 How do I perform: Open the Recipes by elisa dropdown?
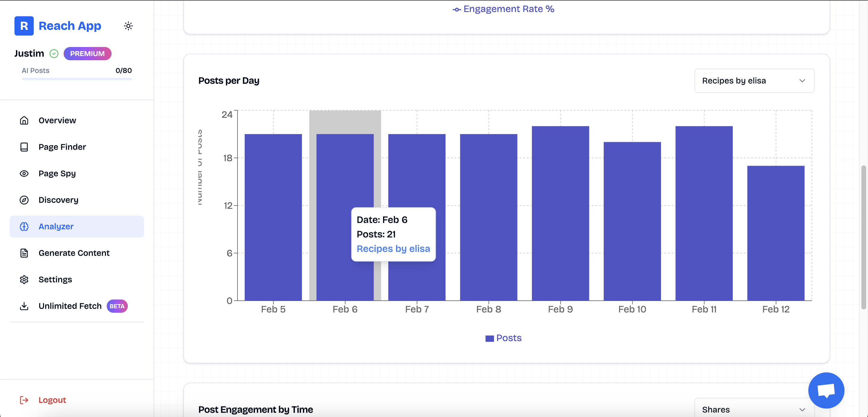tap(754, 81)
